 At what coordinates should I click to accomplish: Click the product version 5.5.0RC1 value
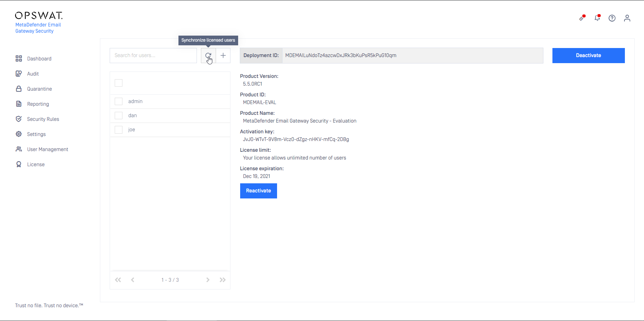point(253,84)
